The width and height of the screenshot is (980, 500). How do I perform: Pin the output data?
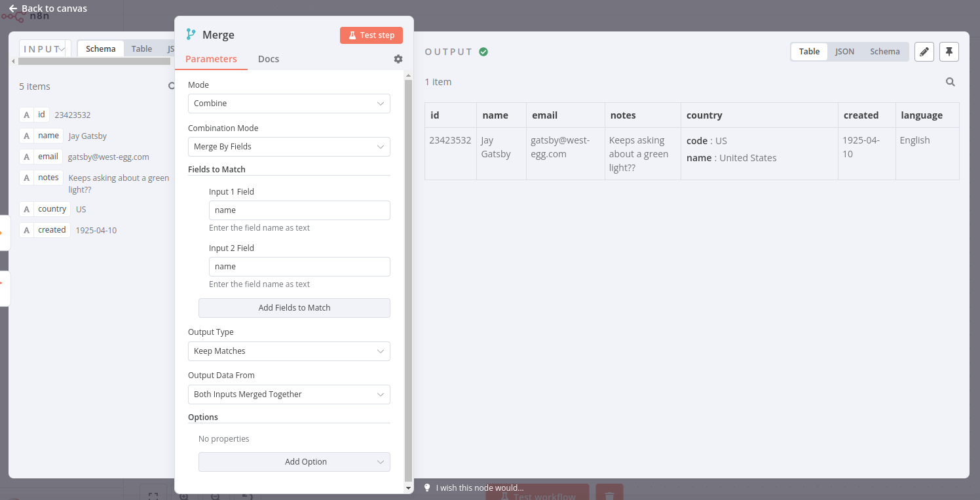point(949,51)
